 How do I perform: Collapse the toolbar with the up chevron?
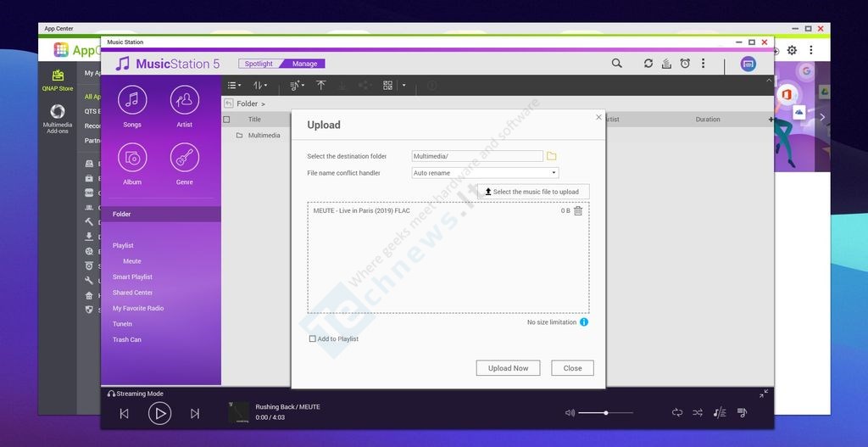click(x=768, y=81)
